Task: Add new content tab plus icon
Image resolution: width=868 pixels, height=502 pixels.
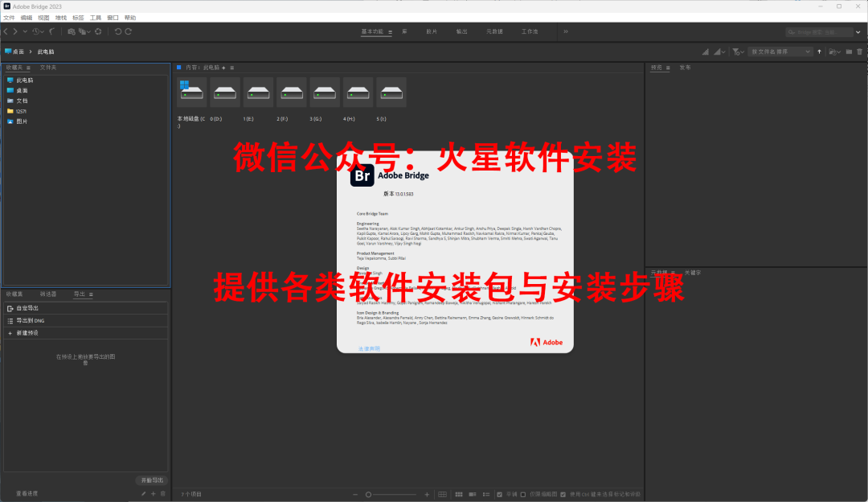Action: coord(223,68)
